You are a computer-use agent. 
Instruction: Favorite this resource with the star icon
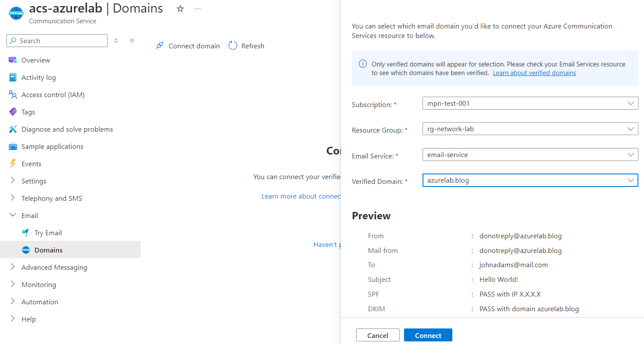pos(180,9)
